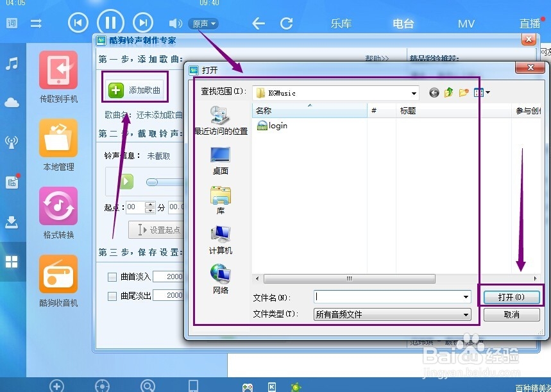Viewport: 551px width, 392px height.
Task: Open the 格式转换 tool
Action: click(x=58, y=214)
